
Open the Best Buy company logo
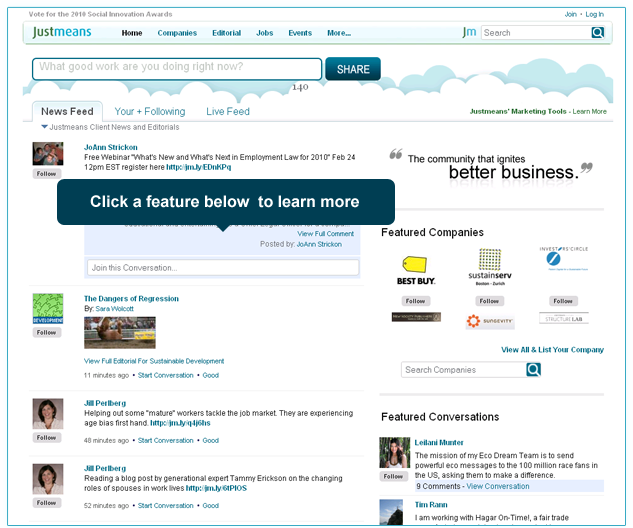415,270
